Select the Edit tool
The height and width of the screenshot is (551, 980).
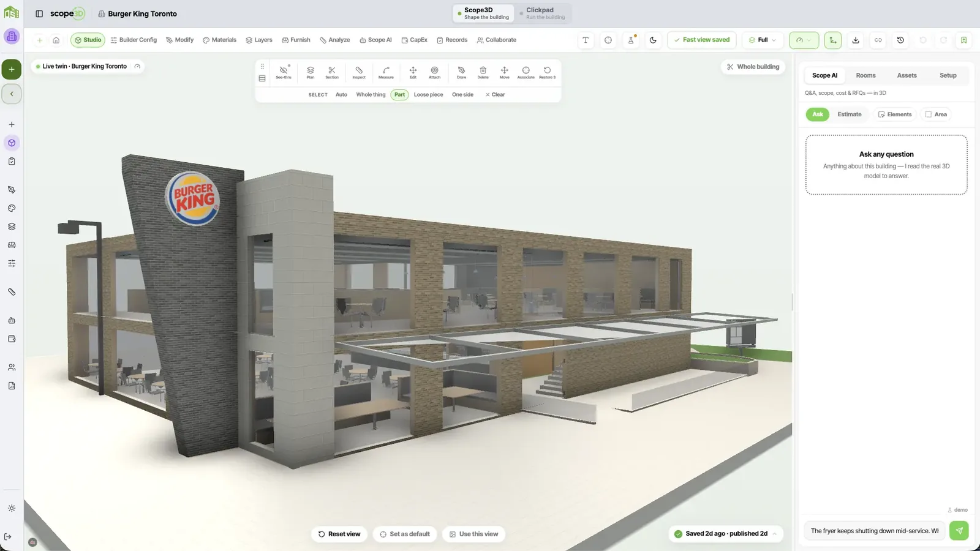[x=413, y=72]
